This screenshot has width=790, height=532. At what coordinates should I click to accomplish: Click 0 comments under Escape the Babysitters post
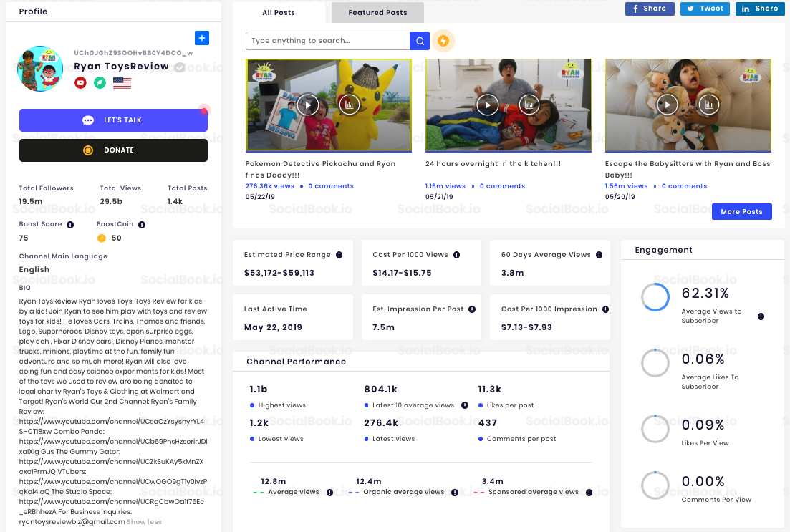tap(684, 186)
